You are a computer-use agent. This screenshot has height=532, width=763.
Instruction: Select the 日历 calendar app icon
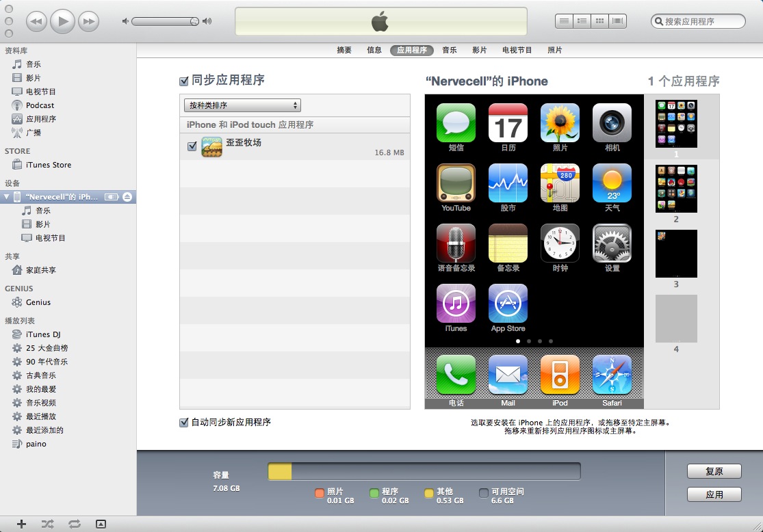(508, 122)
